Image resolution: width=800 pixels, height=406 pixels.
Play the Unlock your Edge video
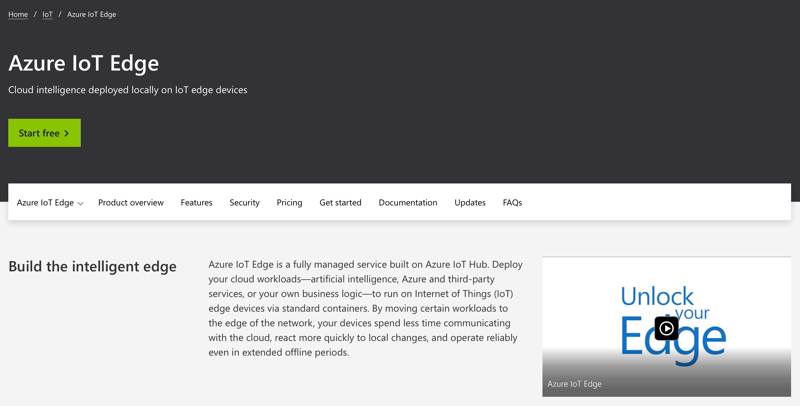(x=666, y=328)
